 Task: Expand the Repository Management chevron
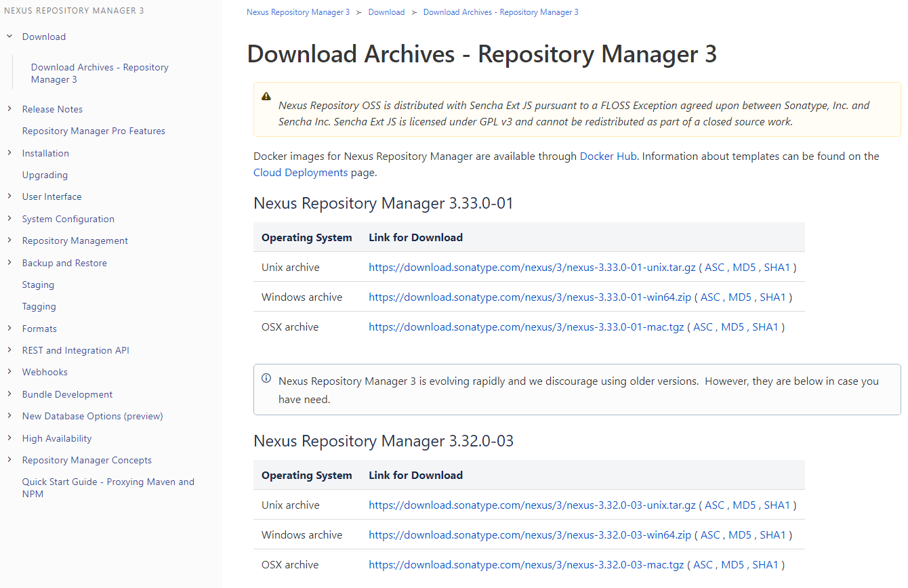click(x=9, y=240)
